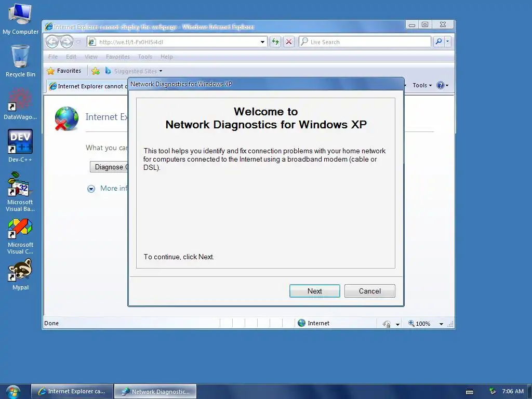Open the Tools menu in IE menu bar
The width and height of the screenshot is (532, 399).
pyautogui.click(x=145, y=57)
